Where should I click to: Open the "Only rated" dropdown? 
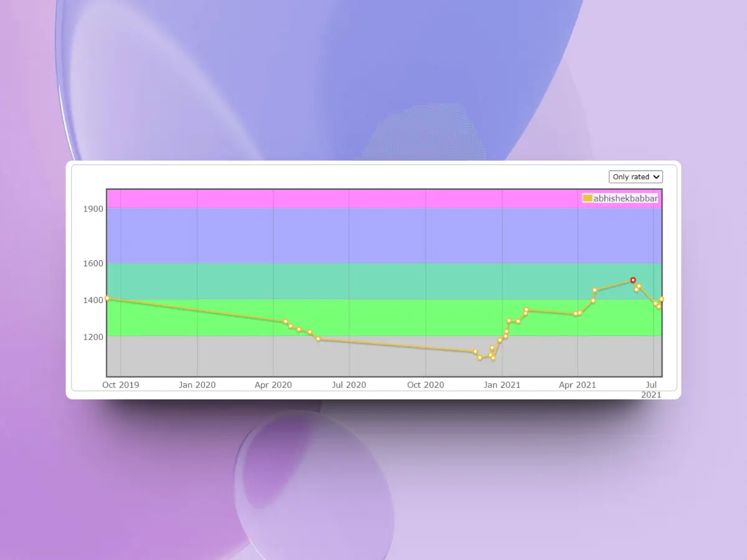636,177
